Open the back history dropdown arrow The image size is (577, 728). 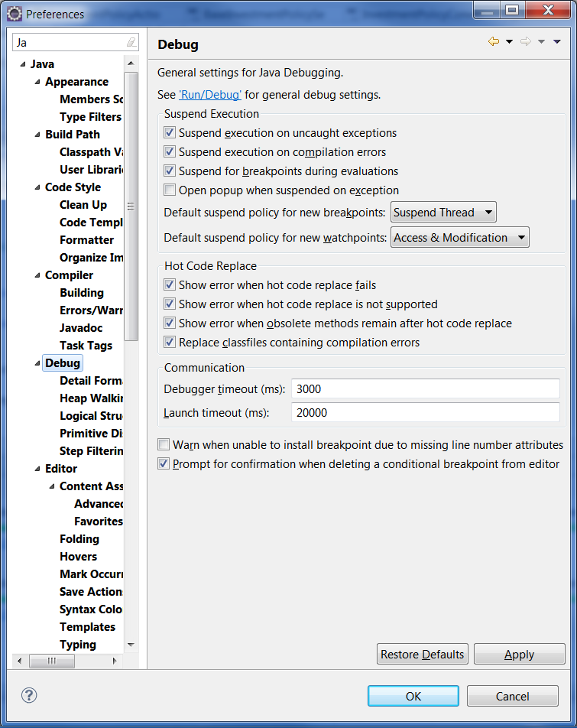509,42
